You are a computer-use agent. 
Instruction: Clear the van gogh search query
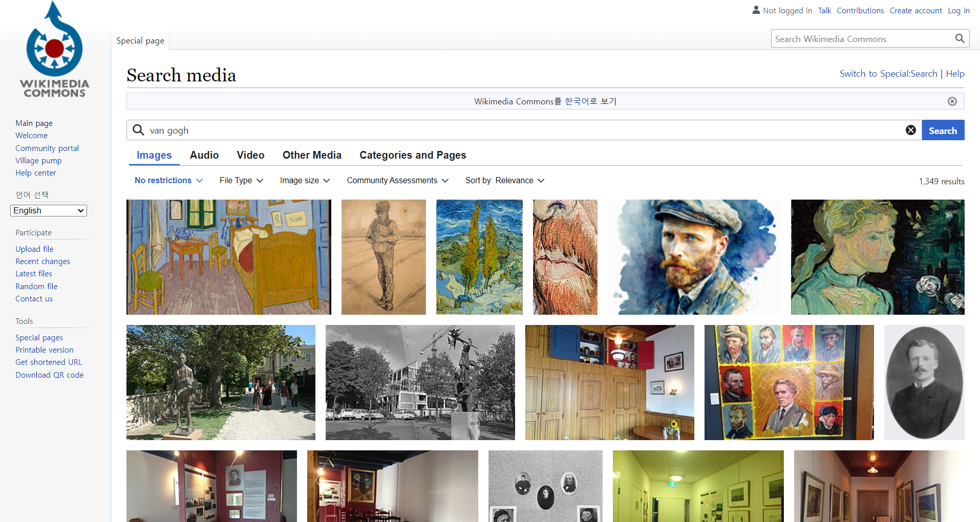[911, 130]
